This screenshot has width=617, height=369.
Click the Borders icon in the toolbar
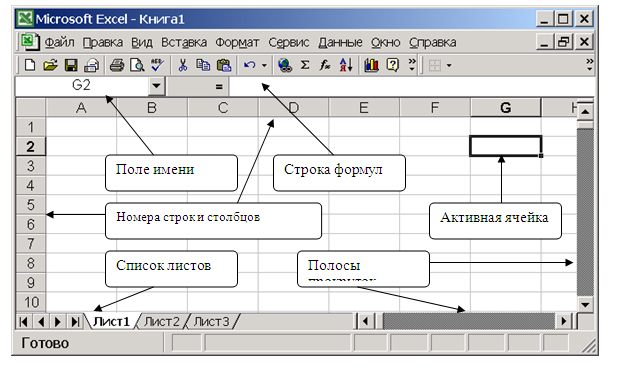[x=434, y=65]
